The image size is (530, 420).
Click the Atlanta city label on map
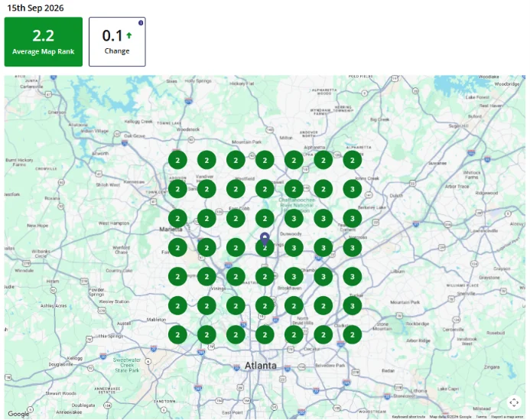(260, 366)
